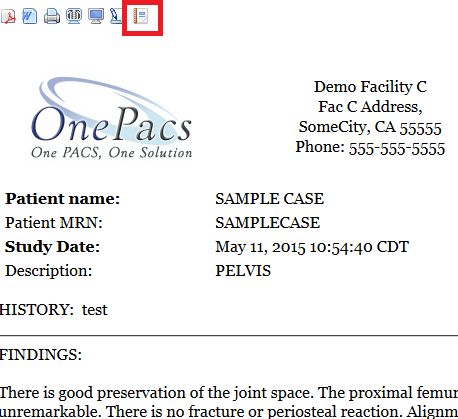Click the SomeCity, CA 55555 address line

[x=370, y=127]
